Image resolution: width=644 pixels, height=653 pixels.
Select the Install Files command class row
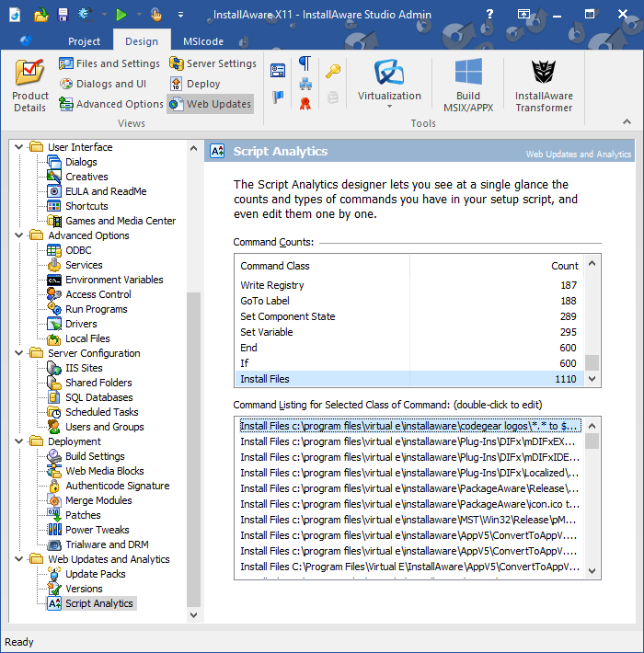click(x=408, y=379)
